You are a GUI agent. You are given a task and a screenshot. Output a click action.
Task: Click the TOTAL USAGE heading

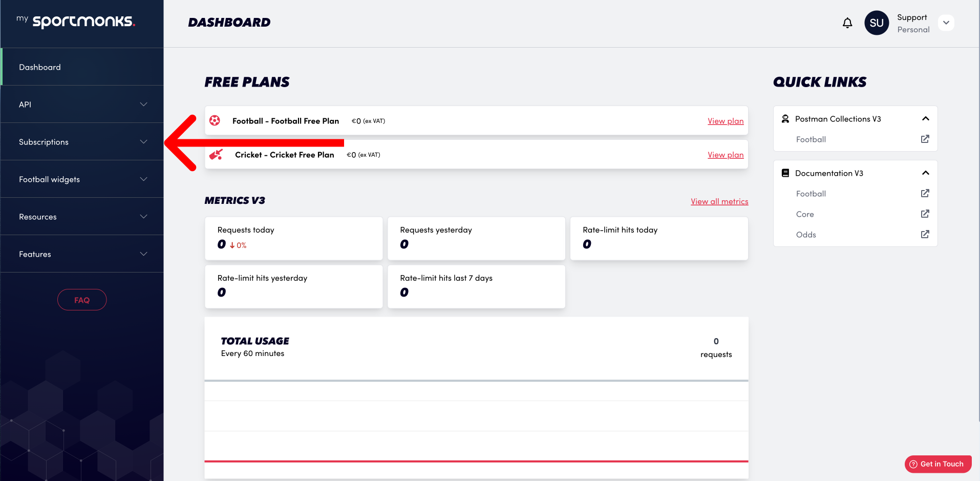(x=255, y=341)
